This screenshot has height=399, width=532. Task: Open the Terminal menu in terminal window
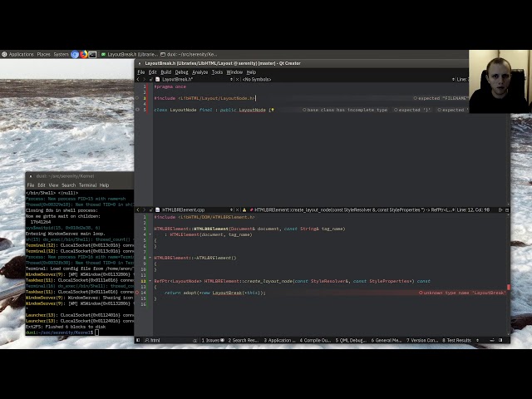[x=87, y=185]
